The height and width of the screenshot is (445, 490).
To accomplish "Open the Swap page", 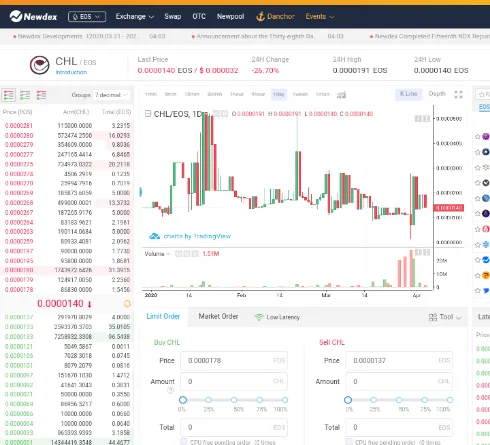I will pos(173,16).
